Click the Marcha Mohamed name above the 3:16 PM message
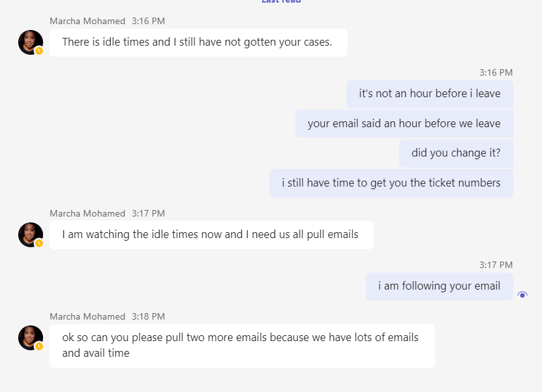This screenshot has height=392, width=542. [87, 21]
